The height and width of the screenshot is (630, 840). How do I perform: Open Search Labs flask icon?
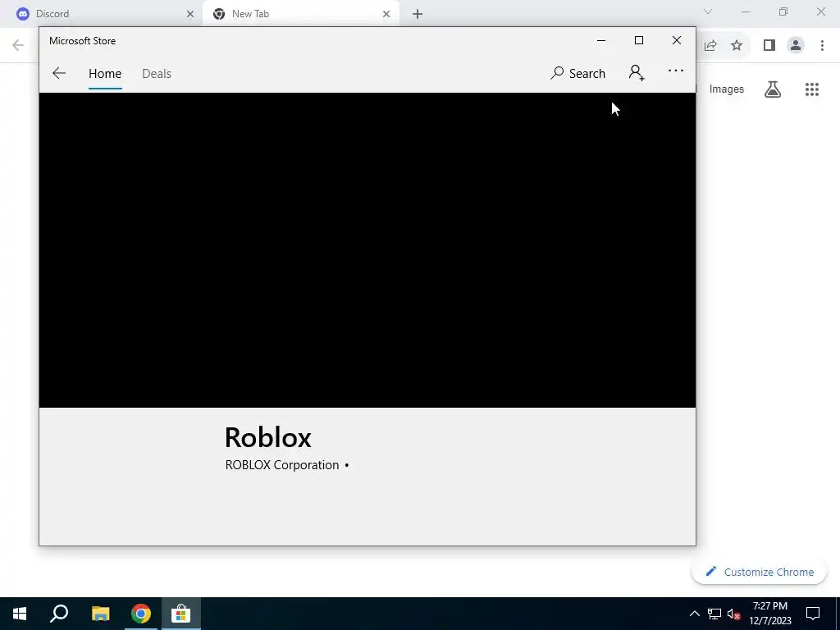coord(773,89)
